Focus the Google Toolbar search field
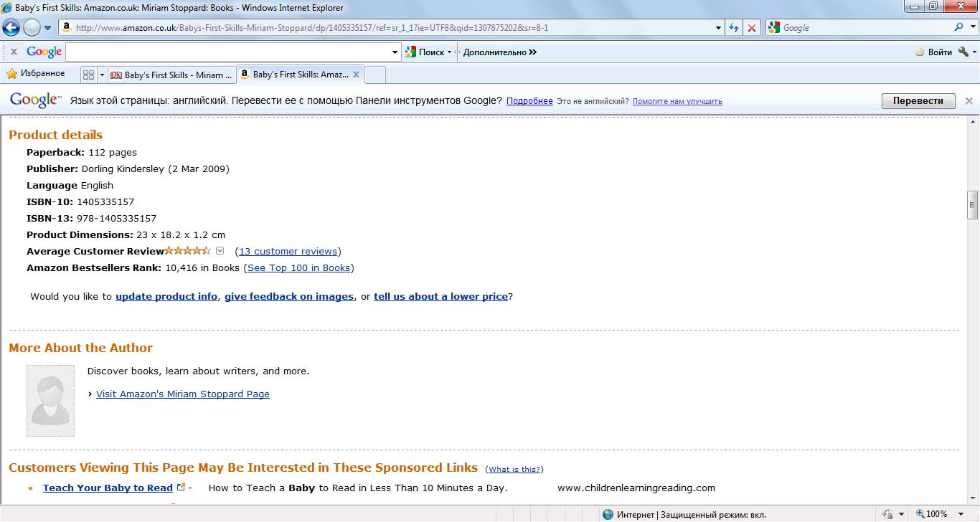 click(228, 52)
